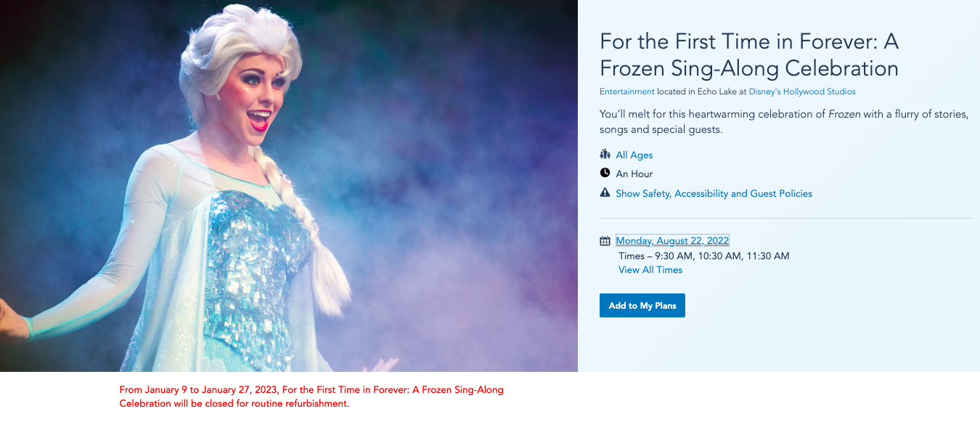Expand the View All Times list
This screenshot has width=980, height=422.
(x=650, y=269)
